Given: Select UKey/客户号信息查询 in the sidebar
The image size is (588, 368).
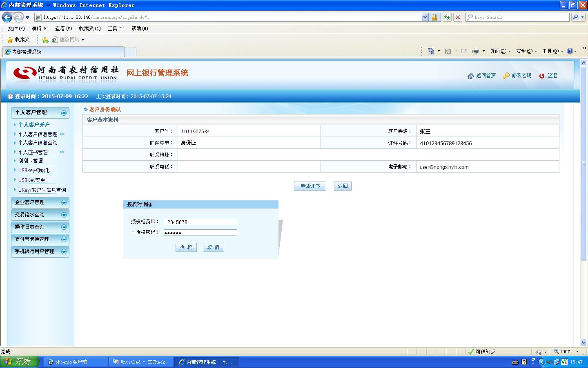Looking at the screenshot, I should tap(42, 190).
